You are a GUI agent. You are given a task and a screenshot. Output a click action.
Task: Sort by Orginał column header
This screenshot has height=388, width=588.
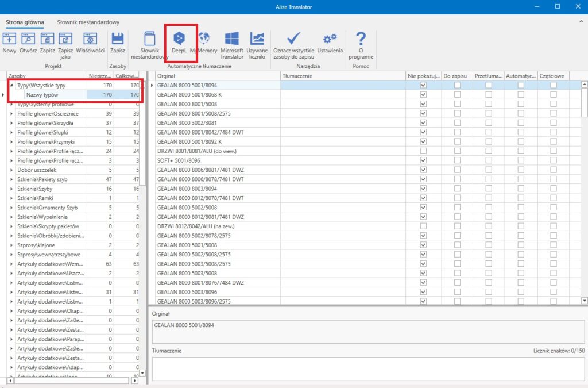(218, 76)
